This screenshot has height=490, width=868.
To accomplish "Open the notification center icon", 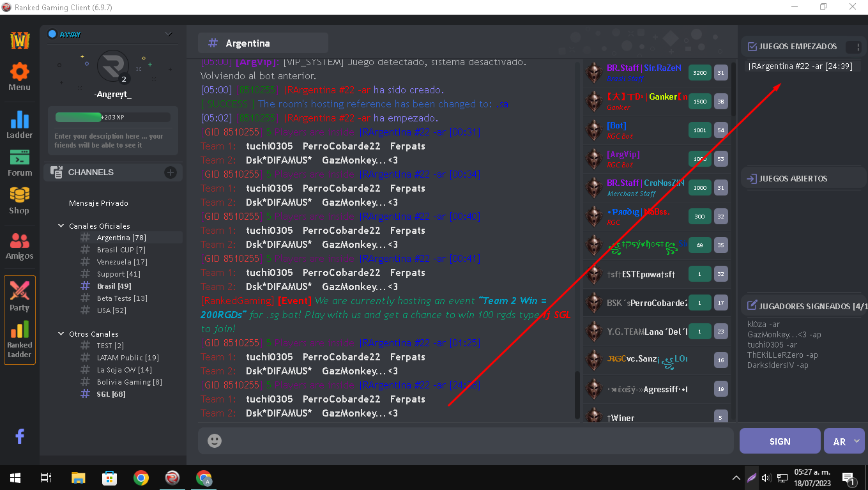I will tap(849, 479).
